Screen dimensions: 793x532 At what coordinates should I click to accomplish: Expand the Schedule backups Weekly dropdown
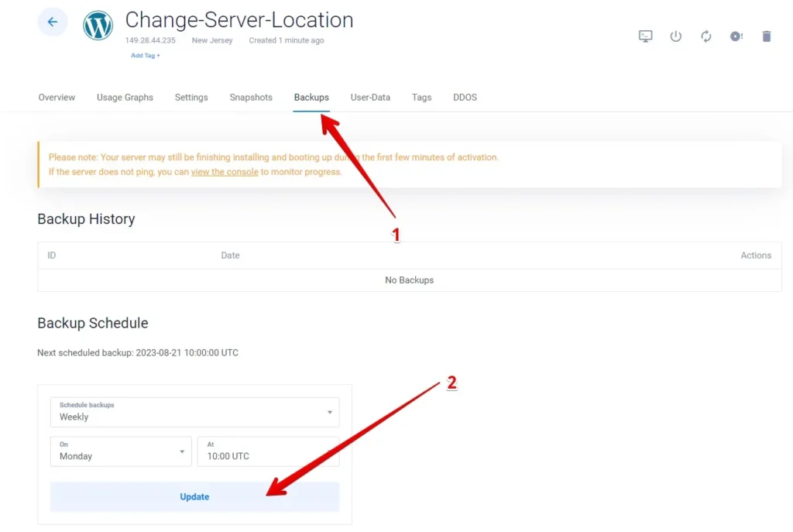194,412
